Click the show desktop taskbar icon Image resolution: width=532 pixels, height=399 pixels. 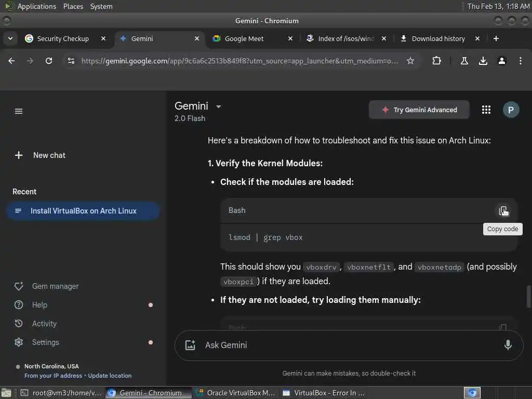coord(6,393)
